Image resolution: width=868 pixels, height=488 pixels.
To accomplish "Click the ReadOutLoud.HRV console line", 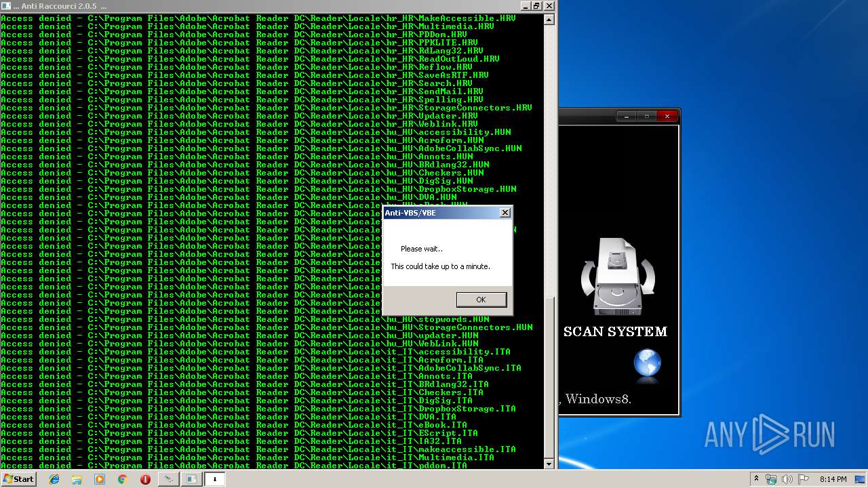I will (x=250, y=59).
